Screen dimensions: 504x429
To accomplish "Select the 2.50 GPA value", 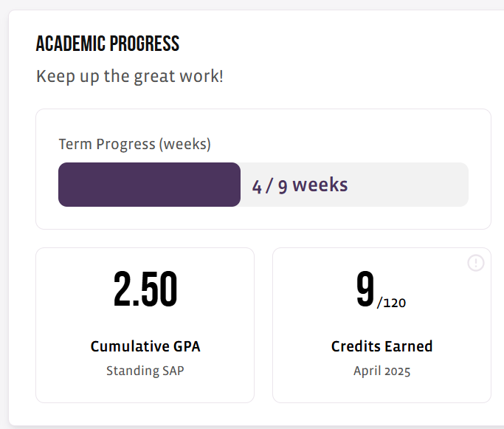I will (145, 289).
